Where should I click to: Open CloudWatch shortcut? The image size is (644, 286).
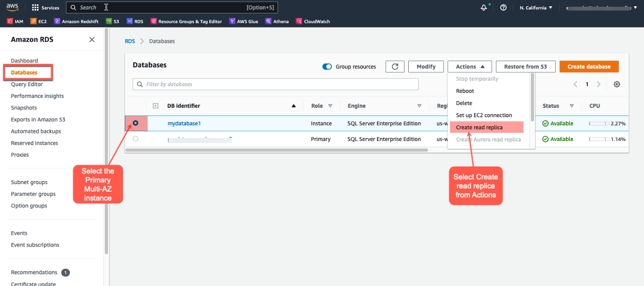[x=314, y=21]
